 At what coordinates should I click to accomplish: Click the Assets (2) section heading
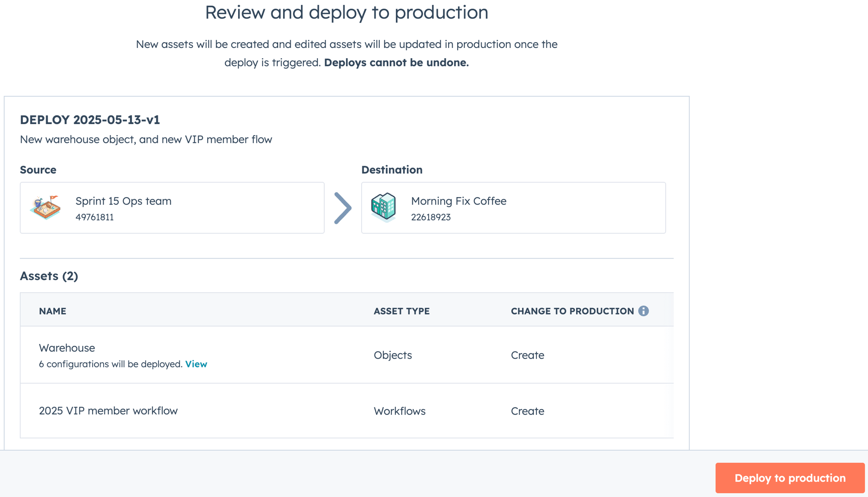[x=49, y=276]
